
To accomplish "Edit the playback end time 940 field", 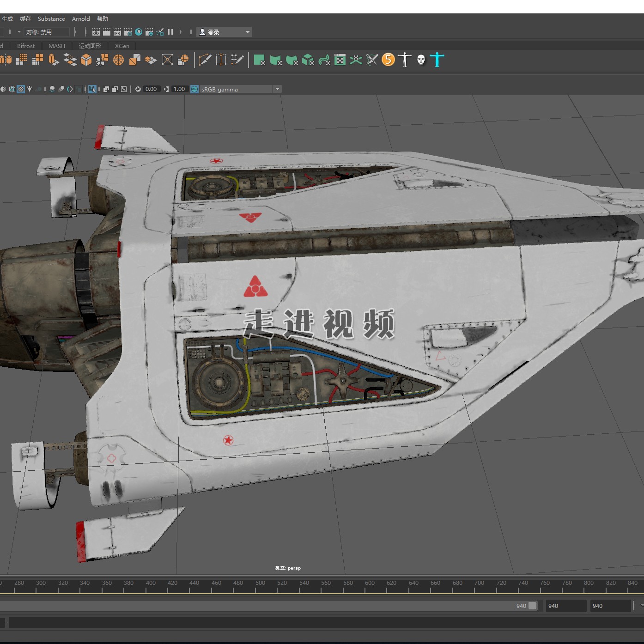I will tap(566, 606).
